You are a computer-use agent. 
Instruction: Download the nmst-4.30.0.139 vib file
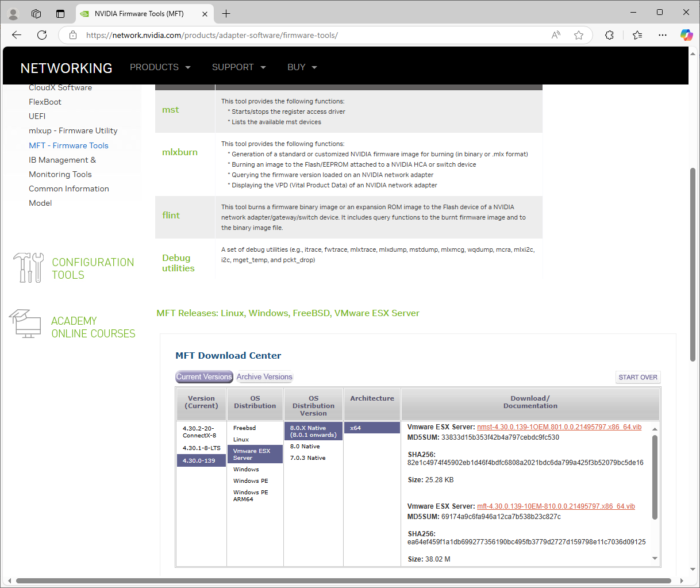point(559,427)
